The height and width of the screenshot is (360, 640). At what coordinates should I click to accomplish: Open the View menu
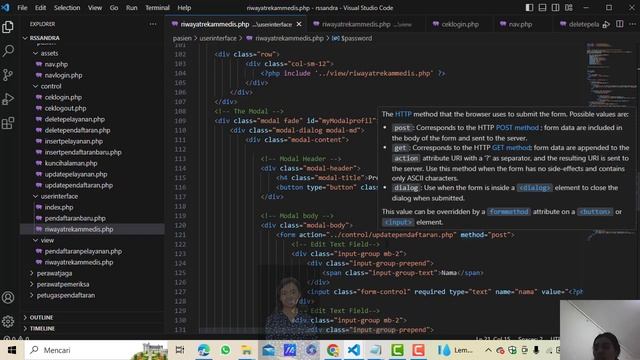[x=95, y=8]
